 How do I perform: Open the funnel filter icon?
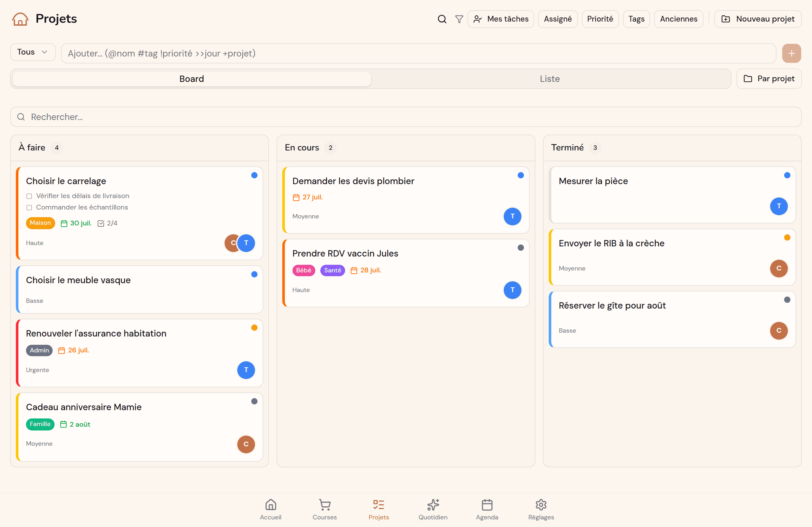(459, 19)
